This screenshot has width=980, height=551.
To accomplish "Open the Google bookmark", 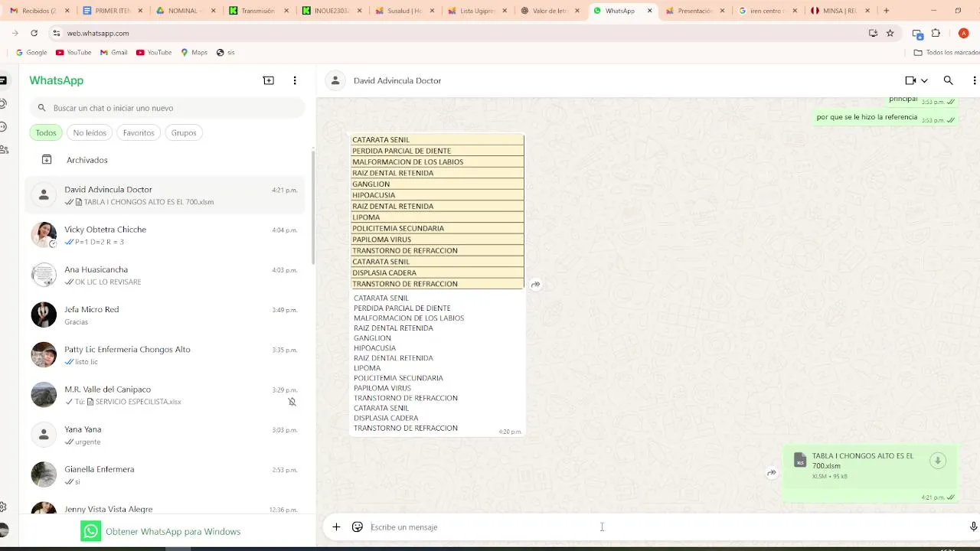I will (x=31, y=53).
